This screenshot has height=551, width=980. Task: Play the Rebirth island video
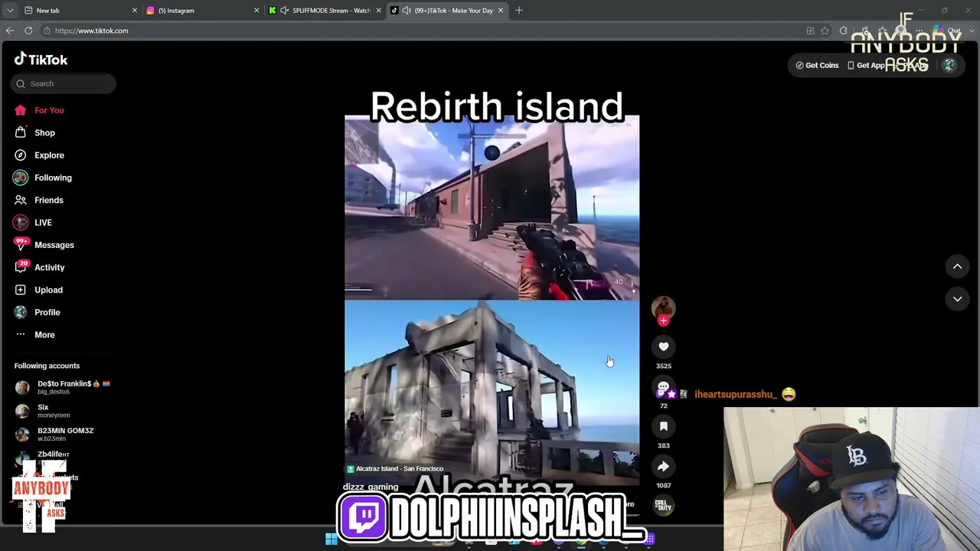click(x=492, y=300)
